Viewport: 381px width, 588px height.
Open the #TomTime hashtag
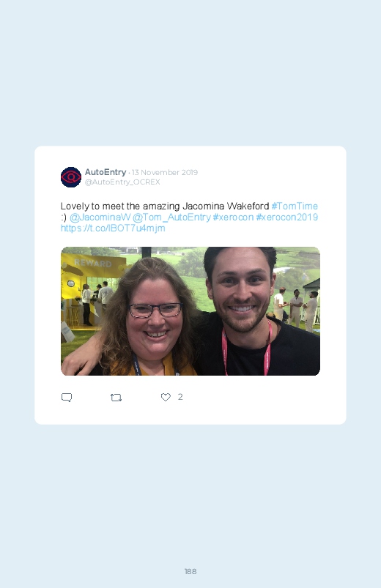(x=295, y=206)
